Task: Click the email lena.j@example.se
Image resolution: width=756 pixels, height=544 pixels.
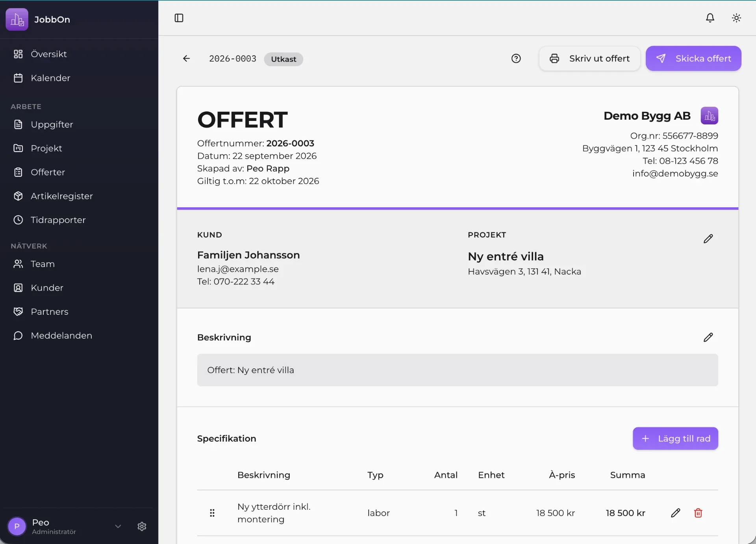Action: (x=238, y=269)
